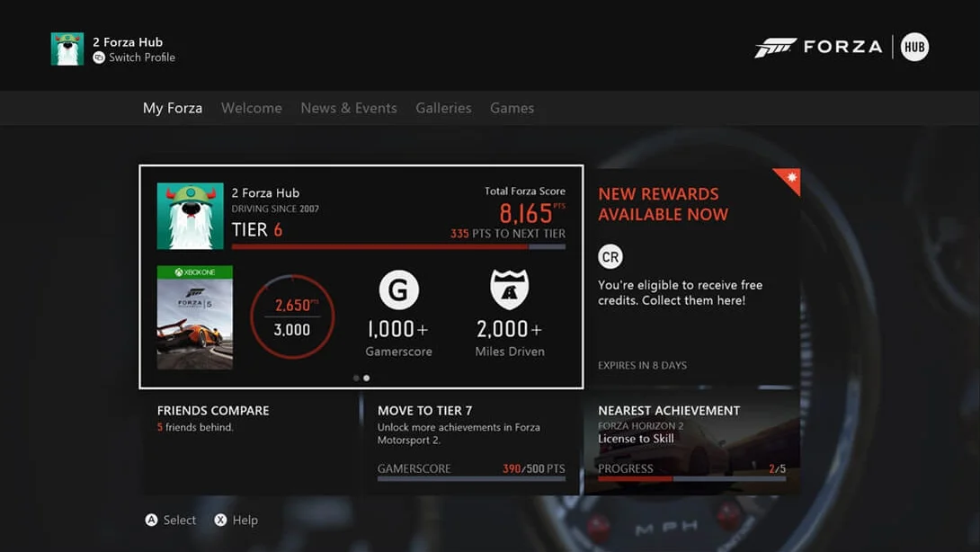Select the second carousel page dot
The image size is (980, 552).
pyautogui.click(x=367, y=378)
